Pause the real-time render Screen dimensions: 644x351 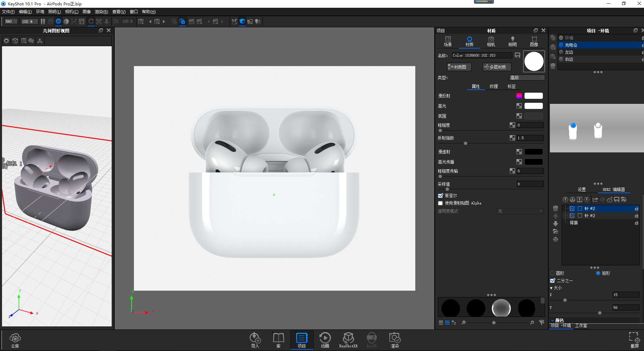[43, 22]
